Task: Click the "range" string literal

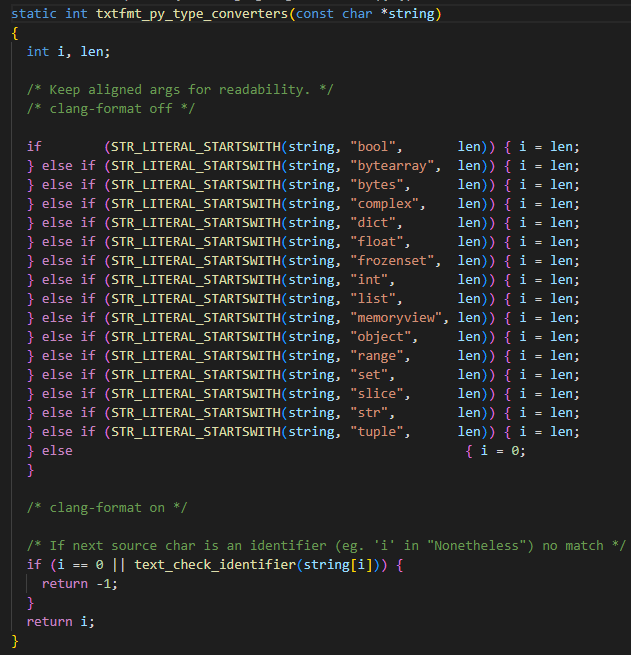Action: pyautogui.click(x=377, y=356)
